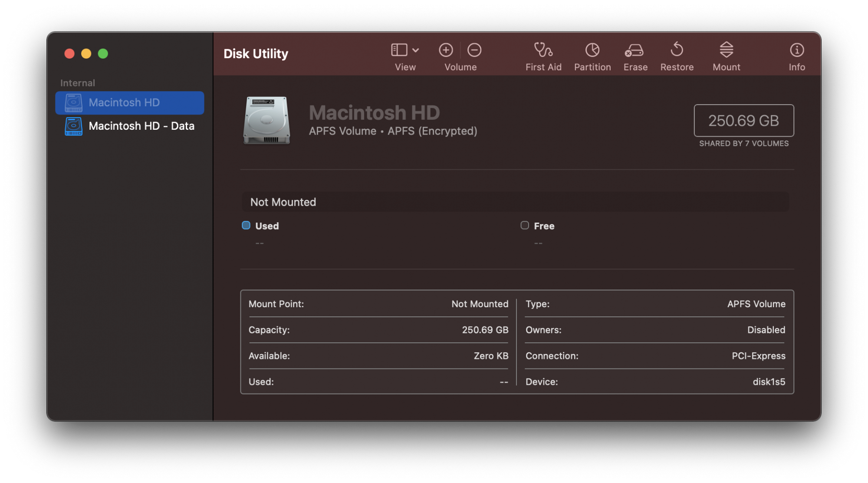Click the Erase disk icon
868x483 pixels.
[x=635, y=50]
